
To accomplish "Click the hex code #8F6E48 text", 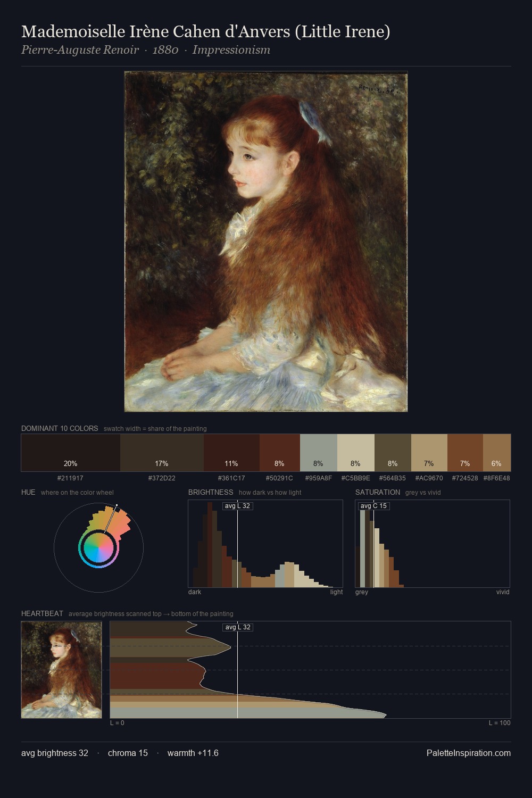I will 497,478.
